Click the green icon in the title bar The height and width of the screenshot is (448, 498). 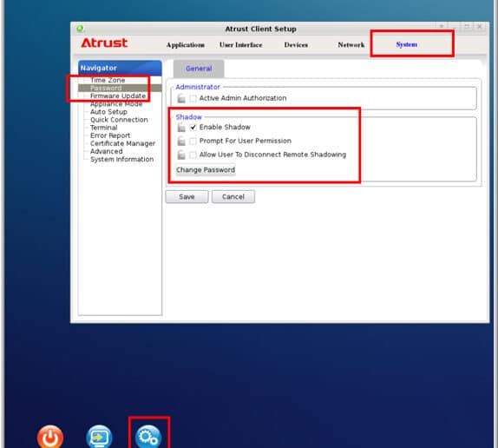80,29
